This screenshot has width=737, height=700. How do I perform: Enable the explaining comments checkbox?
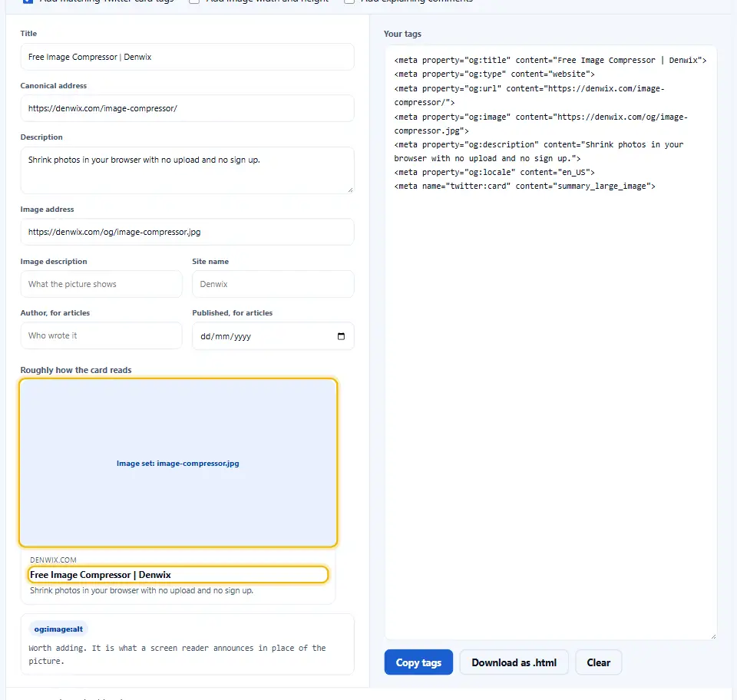click(x=349, y=1)
